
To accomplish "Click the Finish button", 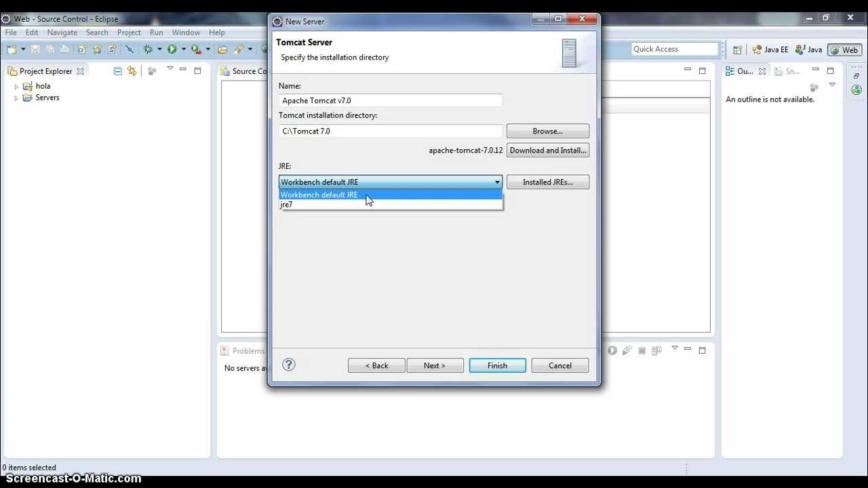I will click(497, 365).
